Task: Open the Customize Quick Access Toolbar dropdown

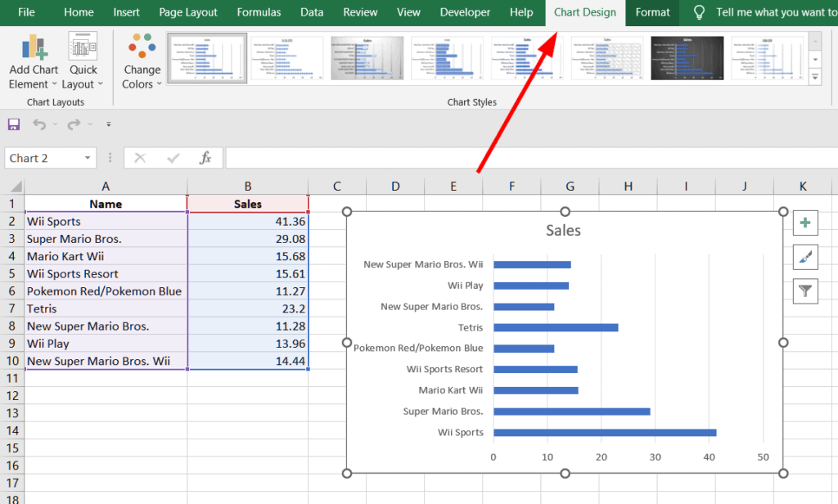Action: pyautogui.click(x=108, y=124)
